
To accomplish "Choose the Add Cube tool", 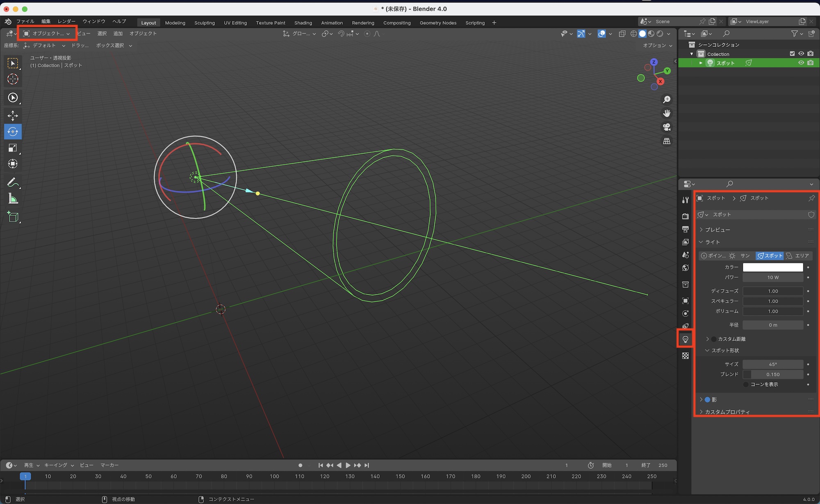I will coord(13,217).
